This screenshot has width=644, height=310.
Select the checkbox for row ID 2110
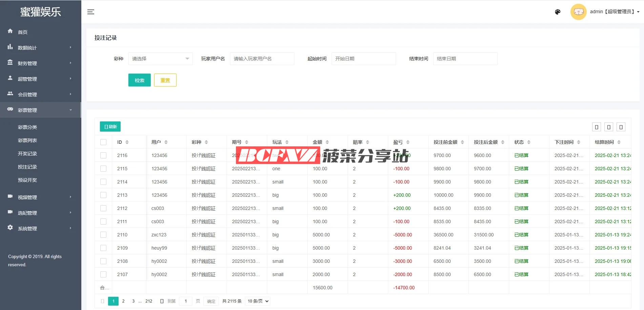point(103,235)
